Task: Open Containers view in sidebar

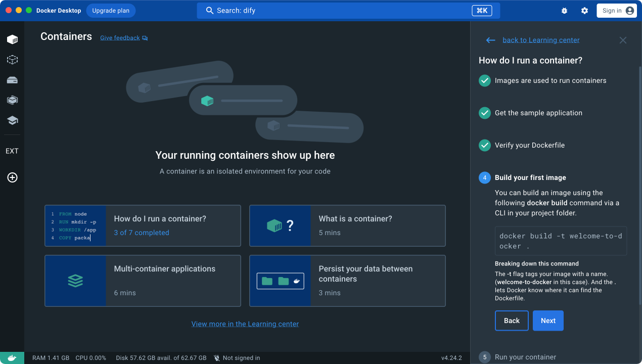Action: 12,39
